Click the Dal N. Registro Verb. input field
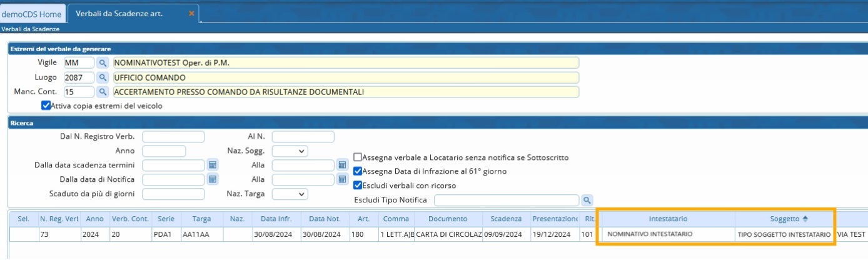This screenshot has width=868, height=278. pos(173,137)
